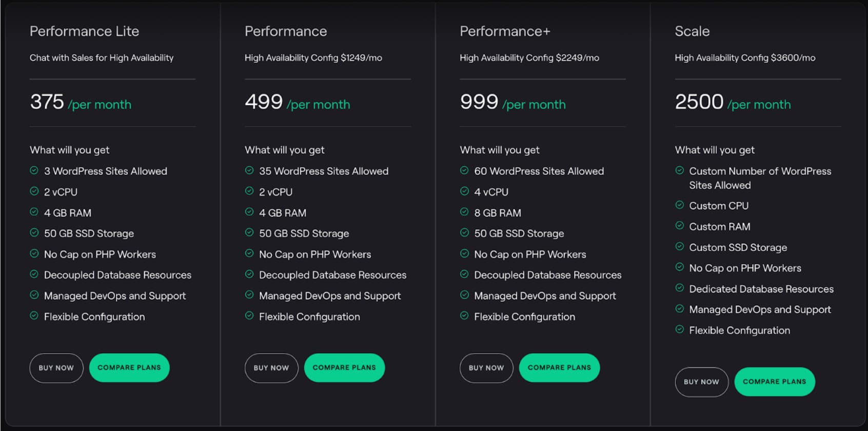Click checkmark icon next to 35 WordPress Sites Allowed
868x431 pixels.
pyautogui.click(x=249, y=170)
